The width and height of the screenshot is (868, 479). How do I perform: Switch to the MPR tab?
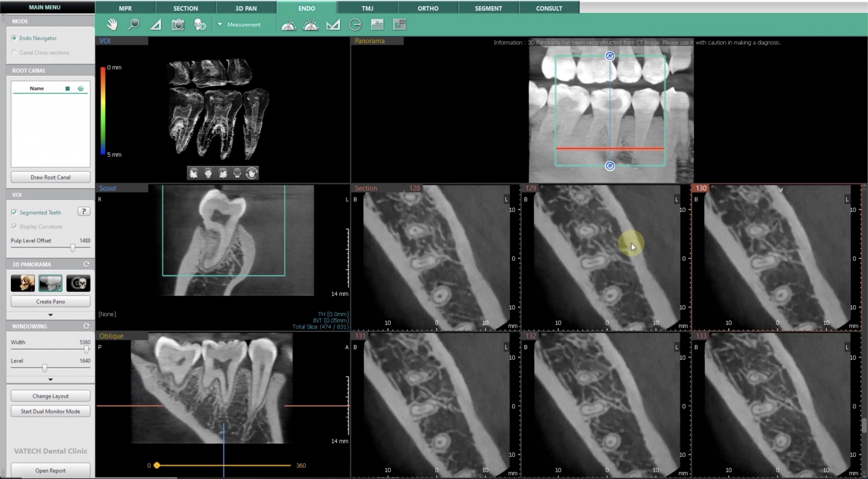(125, 8)
